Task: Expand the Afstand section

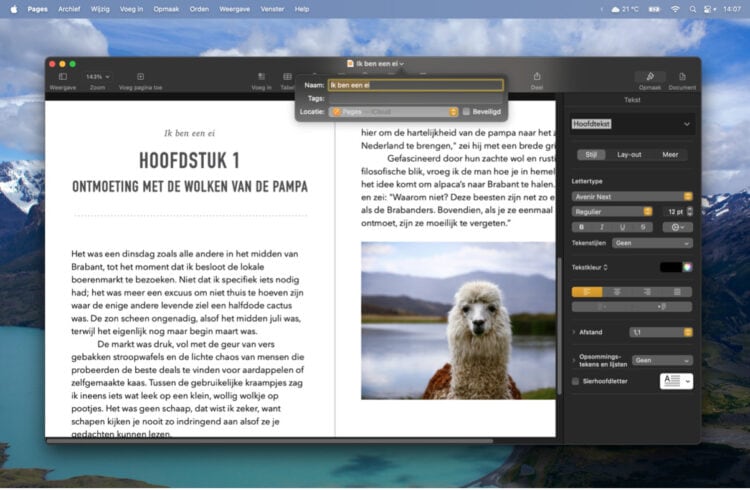Action: point(574,332)
